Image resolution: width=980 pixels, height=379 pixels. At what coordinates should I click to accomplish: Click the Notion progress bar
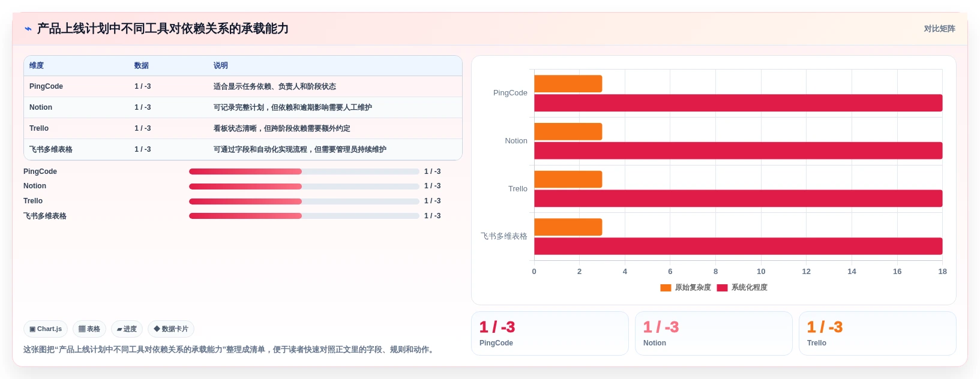point(304,187)
